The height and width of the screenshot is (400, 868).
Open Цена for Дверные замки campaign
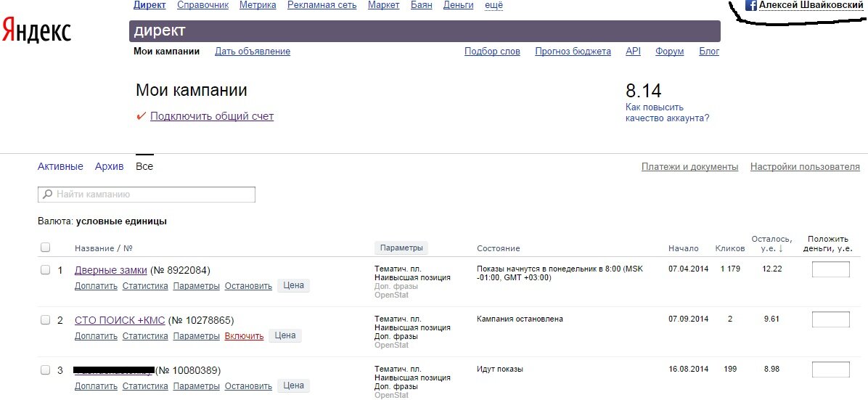point(293,286)
